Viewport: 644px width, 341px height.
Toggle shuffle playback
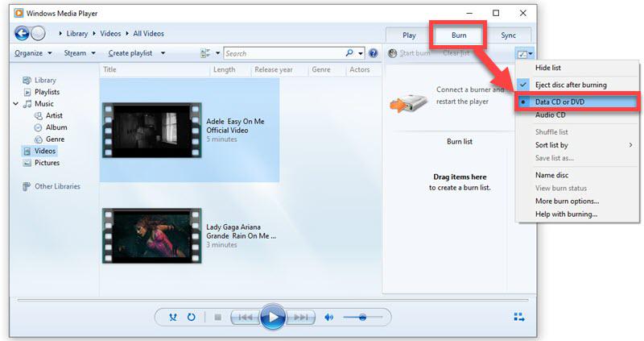pyautogui.click(x=173, y=317)
